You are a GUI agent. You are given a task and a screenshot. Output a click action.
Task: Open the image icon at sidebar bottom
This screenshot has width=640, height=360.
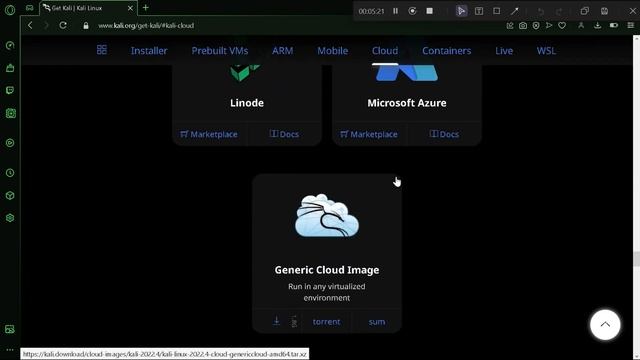tap(10, 329)
